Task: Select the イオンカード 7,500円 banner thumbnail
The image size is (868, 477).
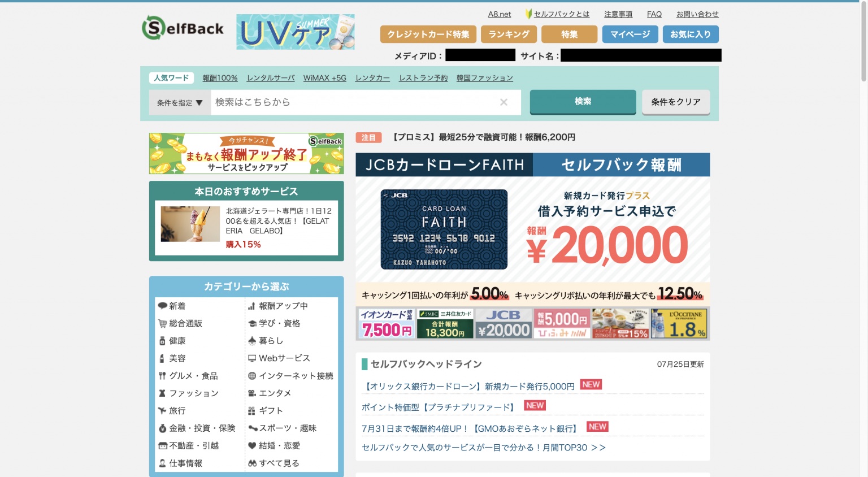Action: click(387, 323)
